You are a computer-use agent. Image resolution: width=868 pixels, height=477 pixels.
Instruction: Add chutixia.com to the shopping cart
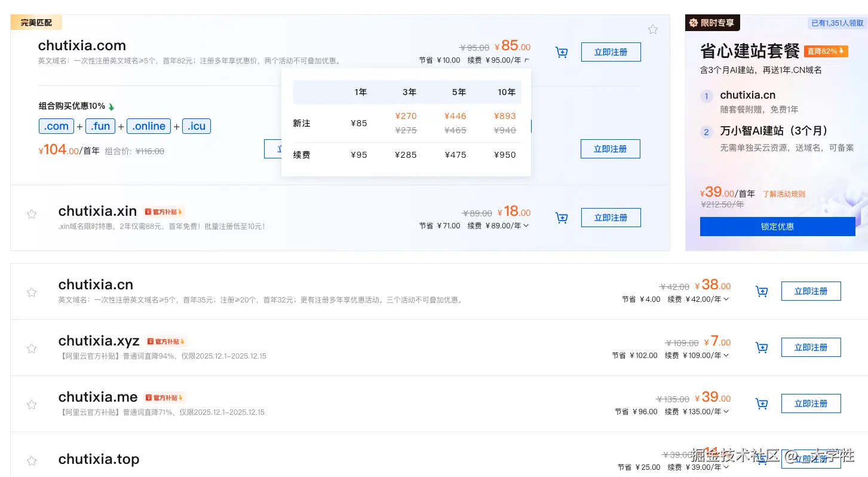(x=560, y=53)
